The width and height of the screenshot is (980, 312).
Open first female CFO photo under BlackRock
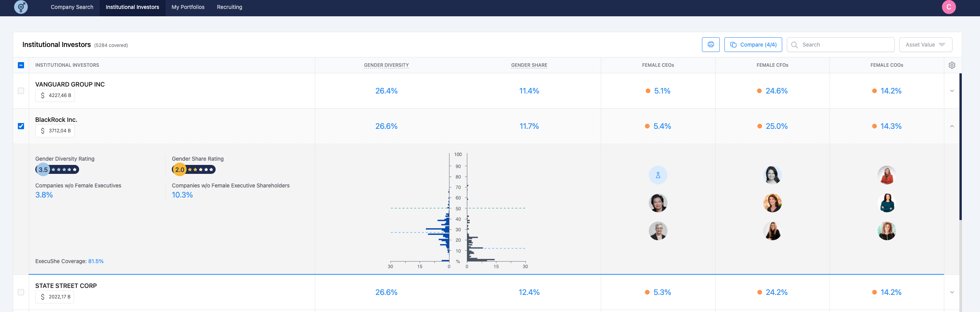coord(772,175)
